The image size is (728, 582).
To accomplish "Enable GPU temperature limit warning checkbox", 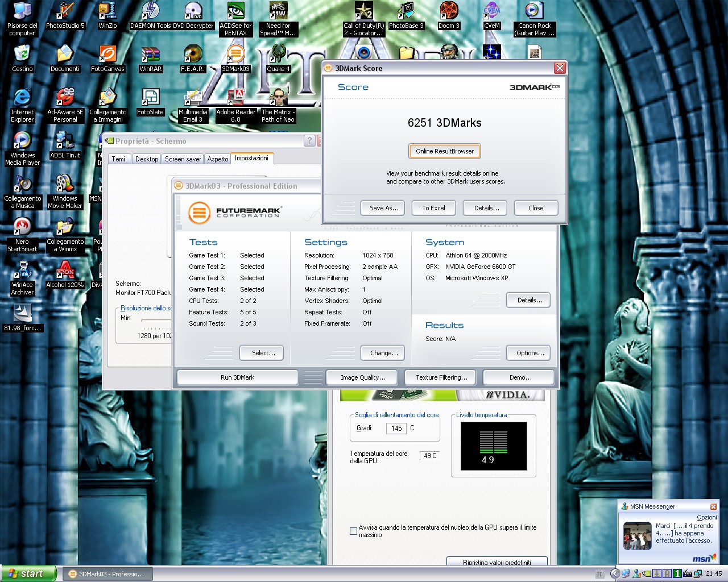I will pyautogui.click(x=353, y=531).
